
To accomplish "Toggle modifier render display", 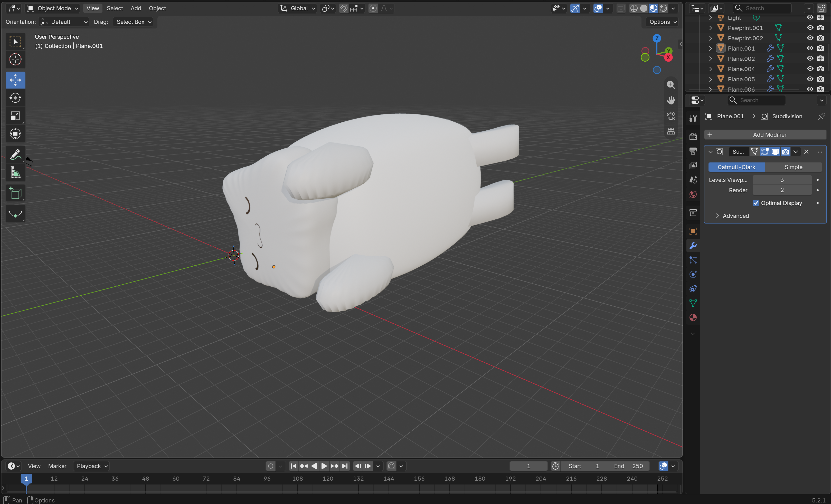I will (x=786, y=152).
